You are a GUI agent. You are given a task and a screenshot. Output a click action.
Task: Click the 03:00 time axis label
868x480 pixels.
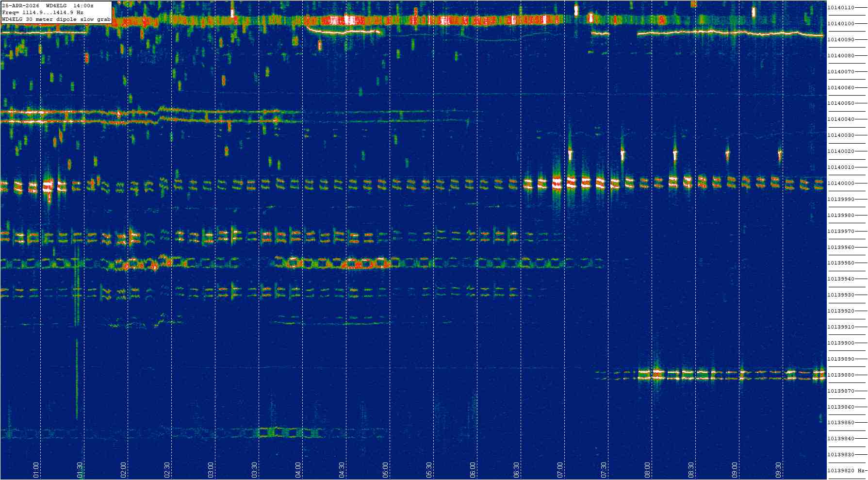(x=211, y=470)
